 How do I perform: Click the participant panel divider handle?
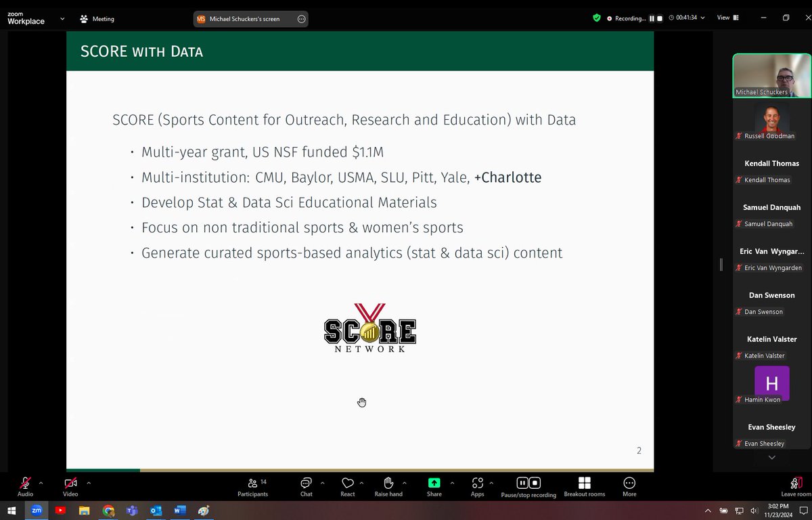(x=721, y=265)
